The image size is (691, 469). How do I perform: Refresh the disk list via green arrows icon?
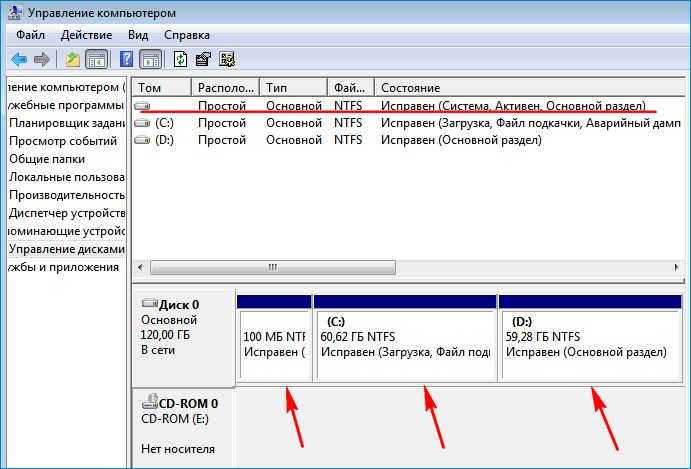(180, 59)
